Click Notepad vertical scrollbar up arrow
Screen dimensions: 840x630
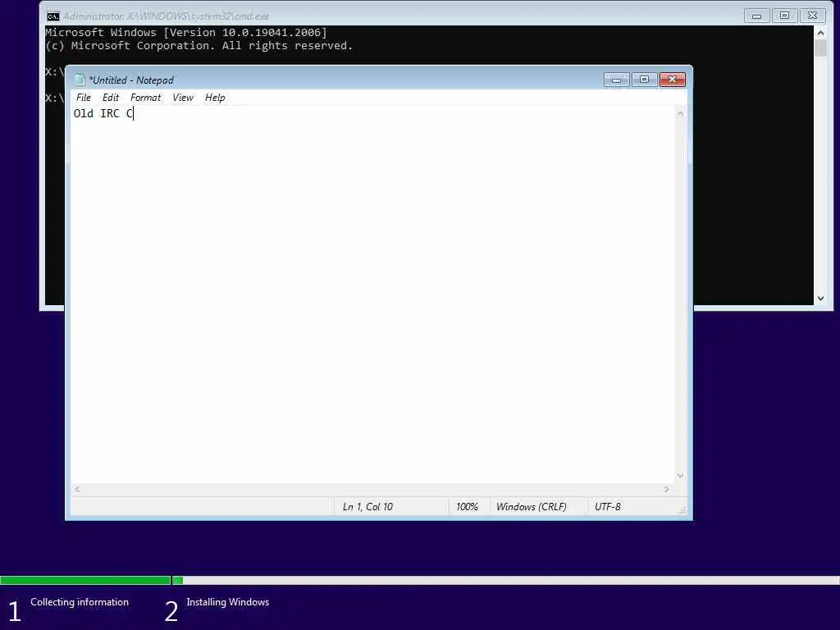tap(680, 113)
